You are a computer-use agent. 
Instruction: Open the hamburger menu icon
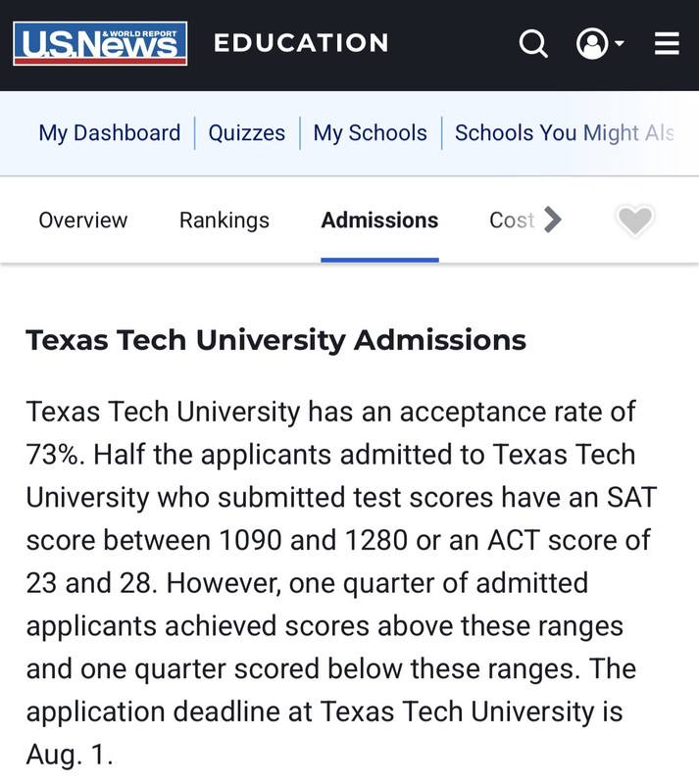pyautogui.click(x=667, y=44)
